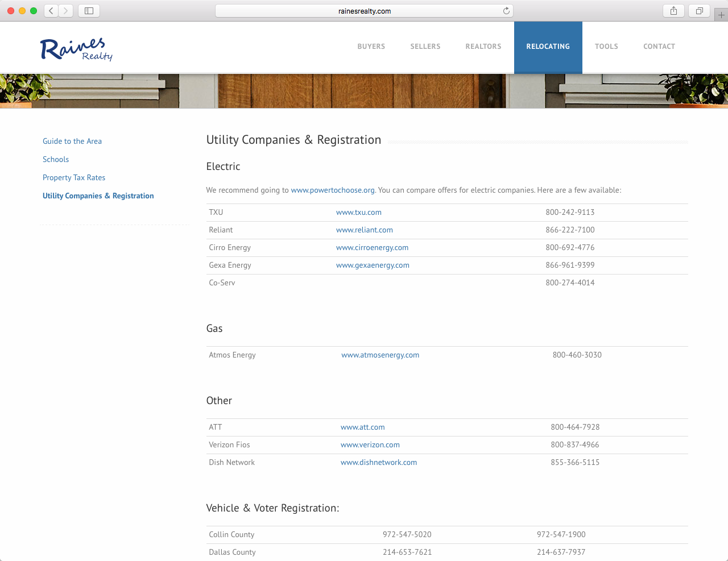Screen dimensions: 728x561
Task: Click Atmos Energy phone 800-460-3030
Action: point(577,355)
